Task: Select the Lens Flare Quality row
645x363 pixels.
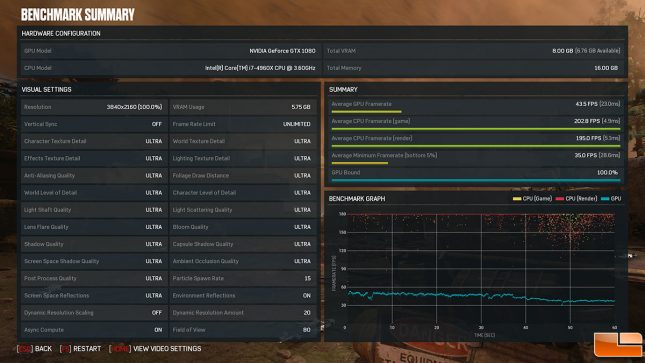Action: pyautogui.click(x=94, y=227)
